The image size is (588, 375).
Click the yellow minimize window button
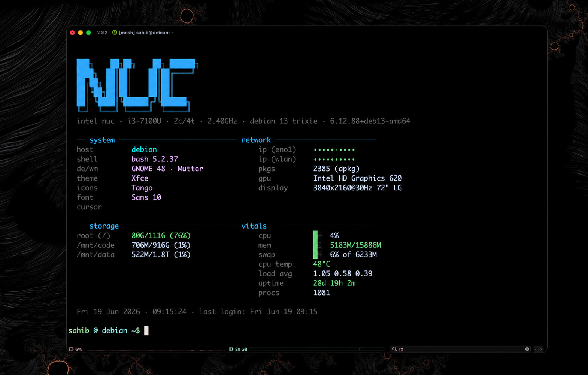click(x=80, y=33)
